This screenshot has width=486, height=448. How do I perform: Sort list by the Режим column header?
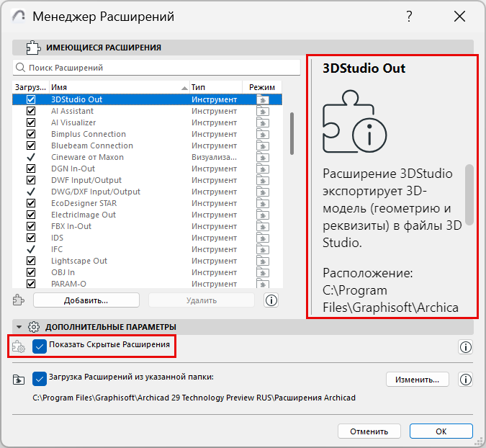(262, 87)
